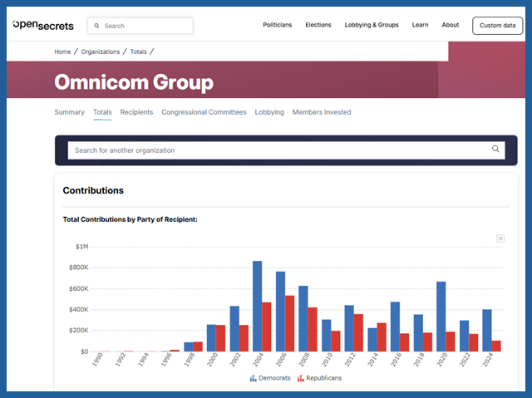Image resolution: width=532 pixels, height=398 pixels.
Task: Click the Custom data button
Action: pos(497,26)
